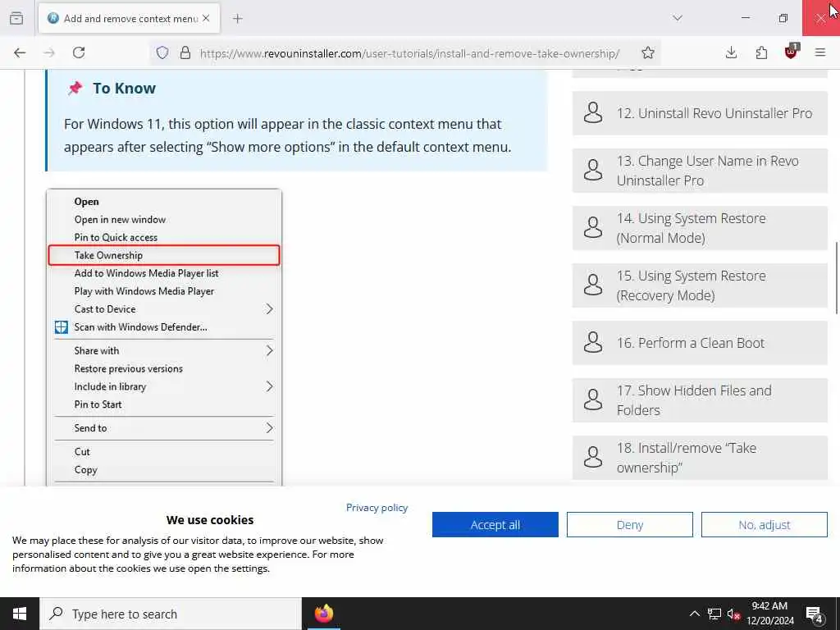Viewport: 840px width, 630px height.
Task: Open the Action Center notifications icon
Action: click(815, 614)
